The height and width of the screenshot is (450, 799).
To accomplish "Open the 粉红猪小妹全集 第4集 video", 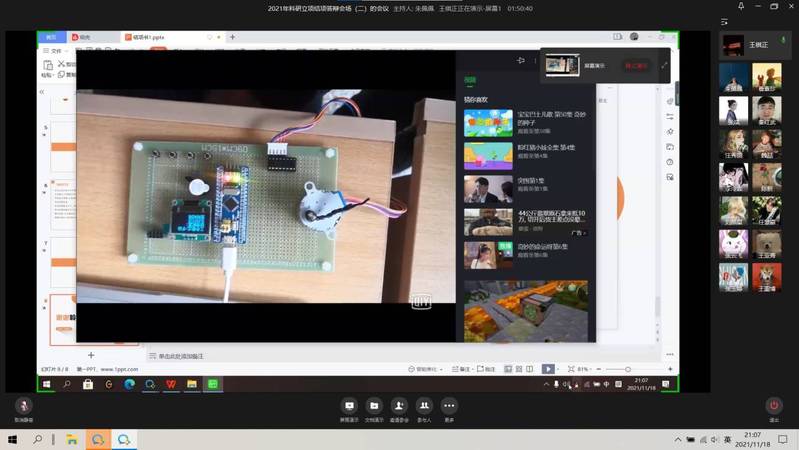I will point(525,155).
